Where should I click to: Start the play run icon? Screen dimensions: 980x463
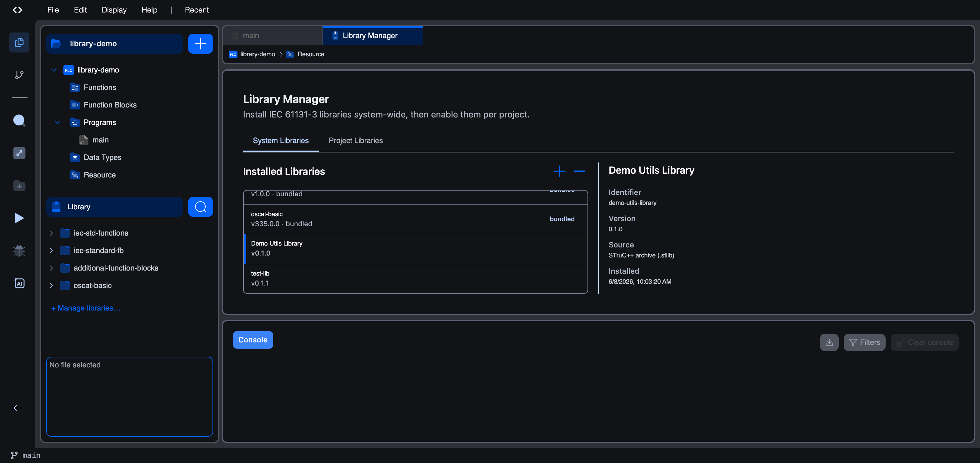point(19,218)
